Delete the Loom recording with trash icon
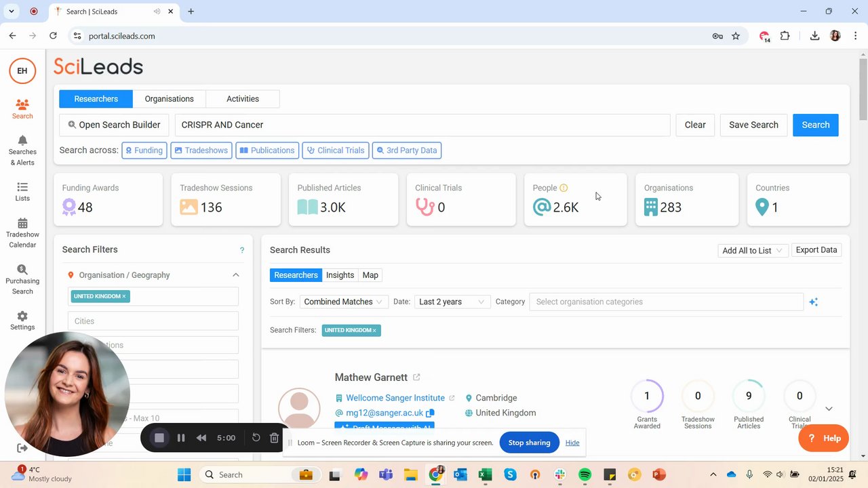The width and height of the screenshot is (868, 488). click(x=274, y=438)
